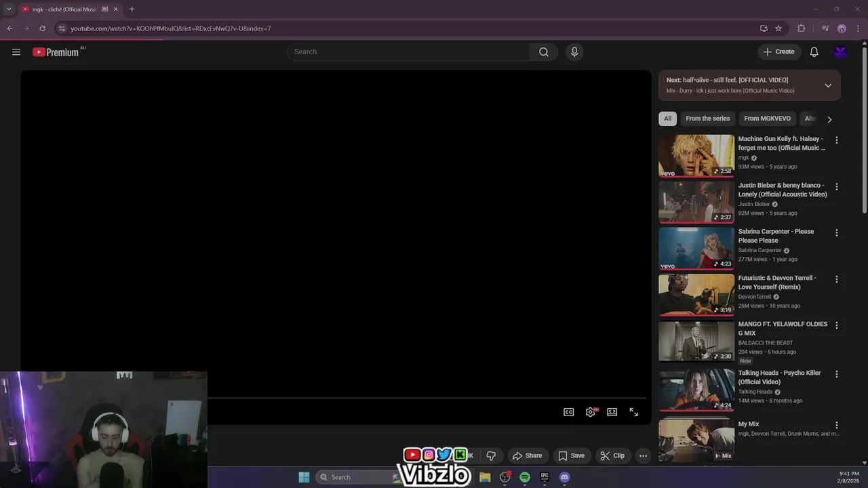The image size is (868, 488).
Task: Open Spotify from the taskbar
Action: pyautogui.click(x=525, y=477)
